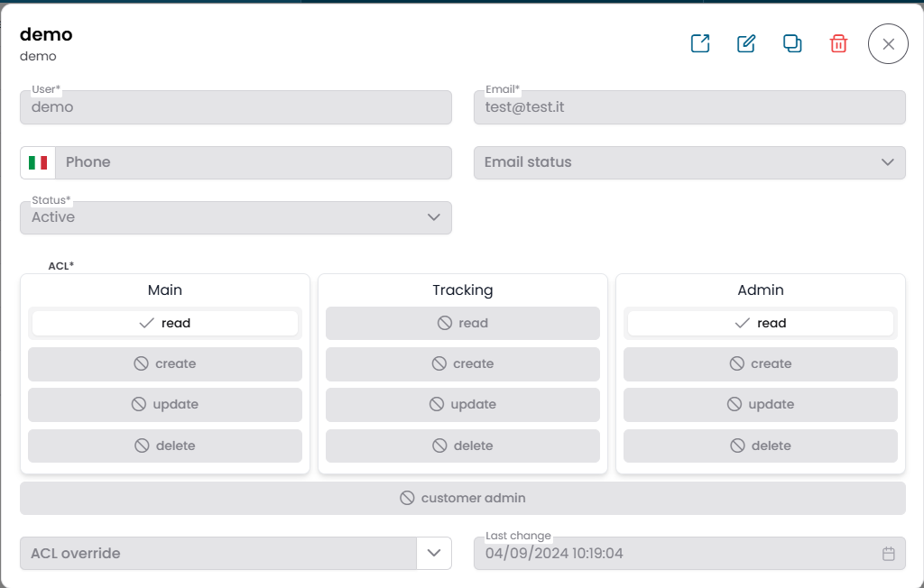Image resolution: width=924 pixels, height=588 pixels.
Task: Click the Phone input field
Action: (x=253, y=163)
